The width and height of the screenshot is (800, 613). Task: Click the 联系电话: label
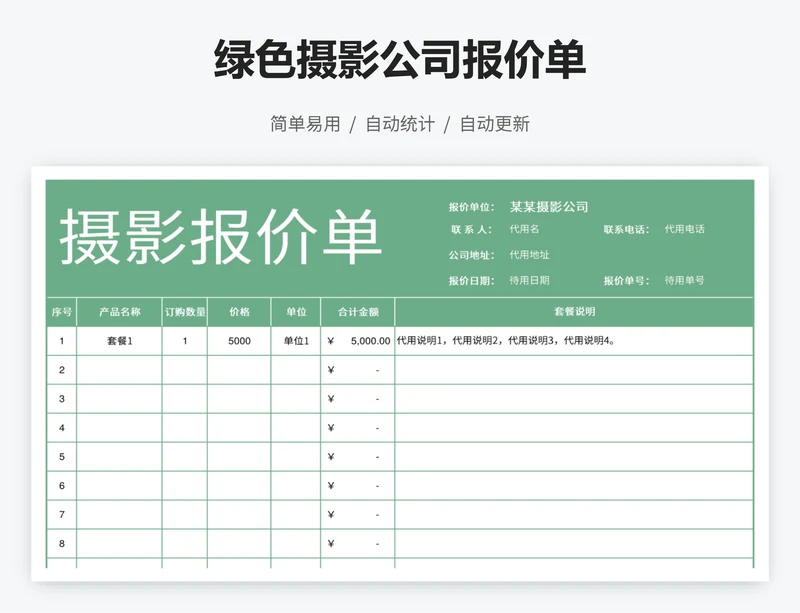pyautogui.click(x=627, y=230)
